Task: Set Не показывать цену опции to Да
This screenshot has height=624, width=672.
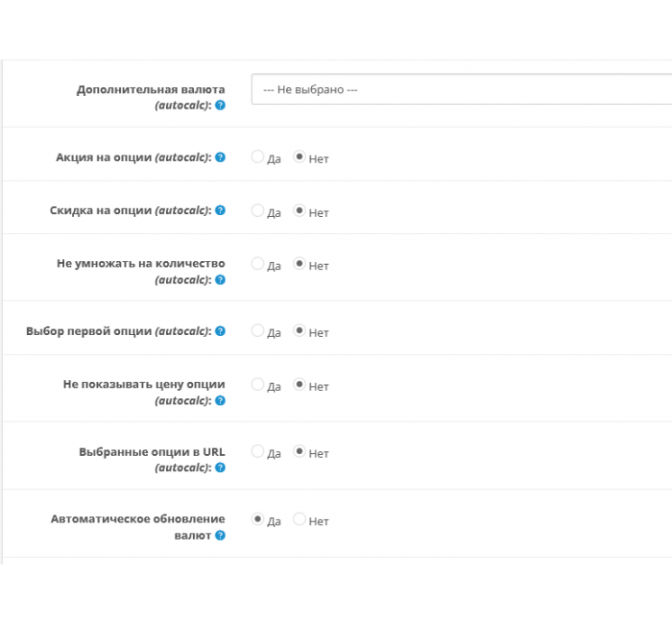Action: point(257,384)
